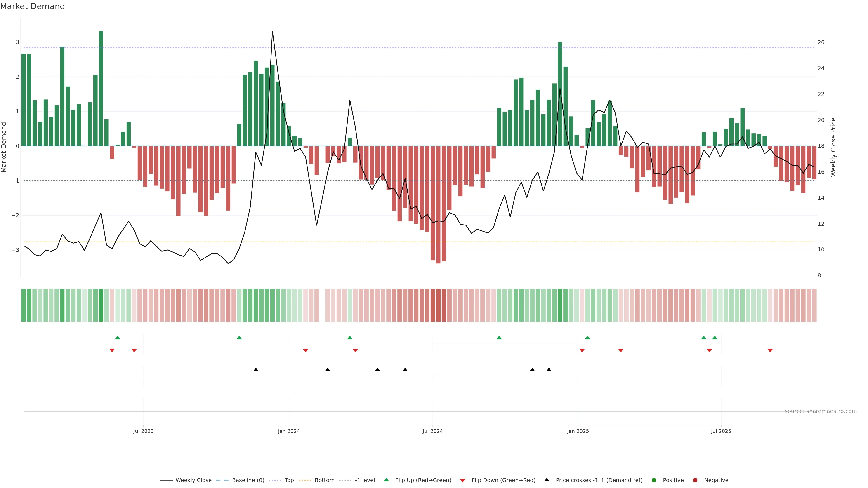Hide the Top dotted line via legend

289,480
